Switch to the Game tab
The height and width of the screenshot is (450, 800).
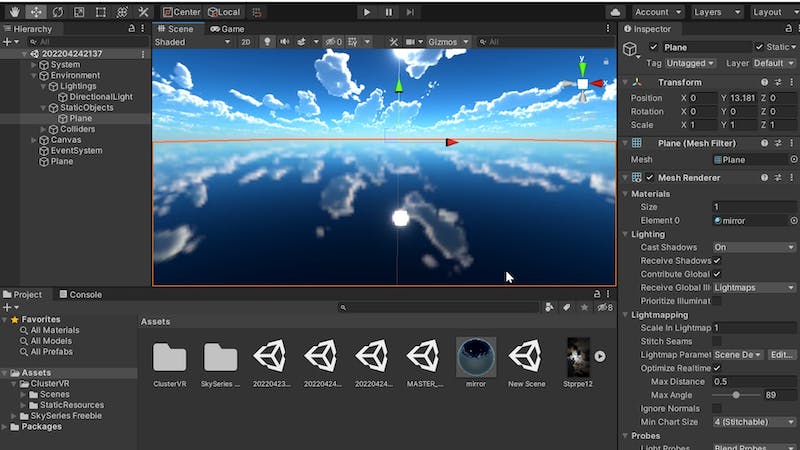pyautogui.click(x=228, y=29)
